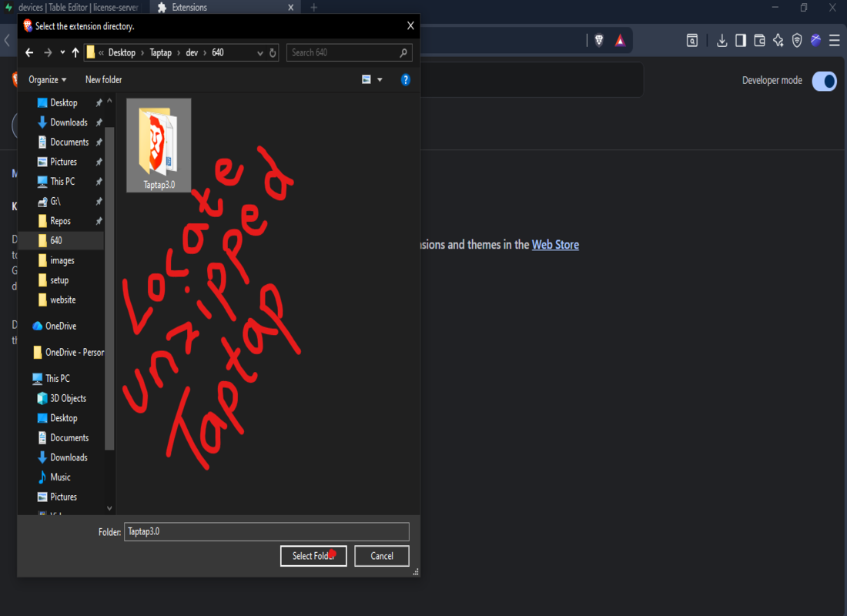
Task: Open the browser Downloads icon
Action: pos(721,41)
